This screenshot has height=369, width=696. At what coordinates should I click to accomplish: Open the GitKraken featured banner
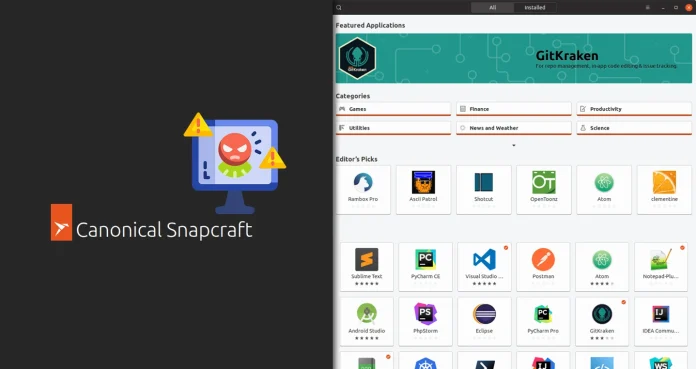point(514,58)
